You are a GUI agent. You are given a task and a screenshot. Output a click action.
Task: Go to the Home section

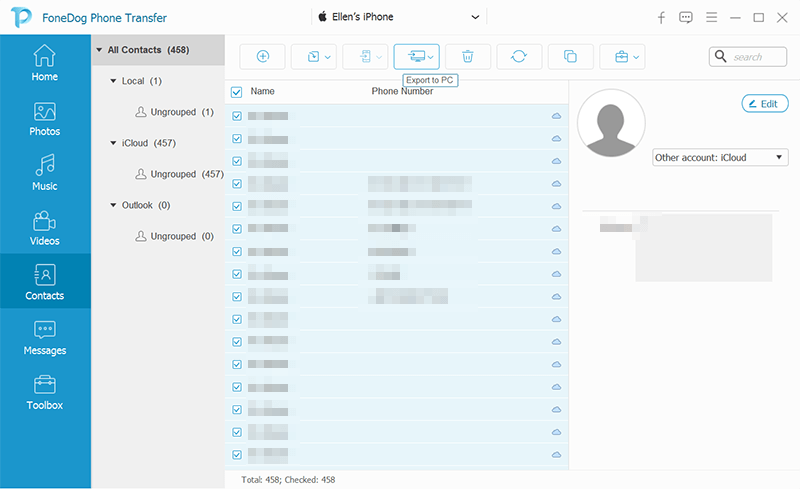click(x=45, y=63)
